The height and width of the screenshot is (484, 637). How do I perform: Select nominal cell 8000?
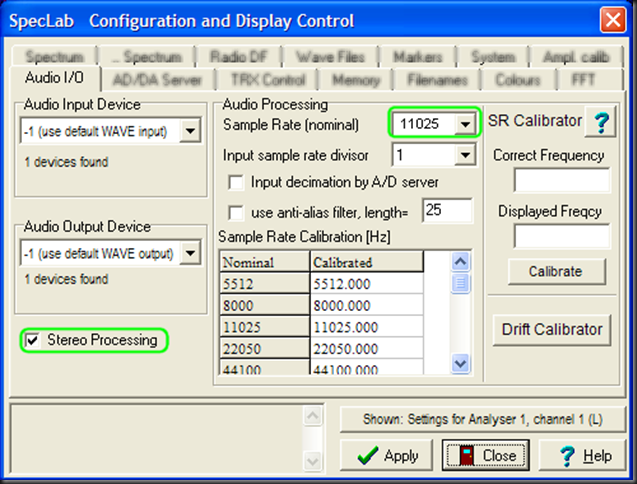click(x=264, y=306)
